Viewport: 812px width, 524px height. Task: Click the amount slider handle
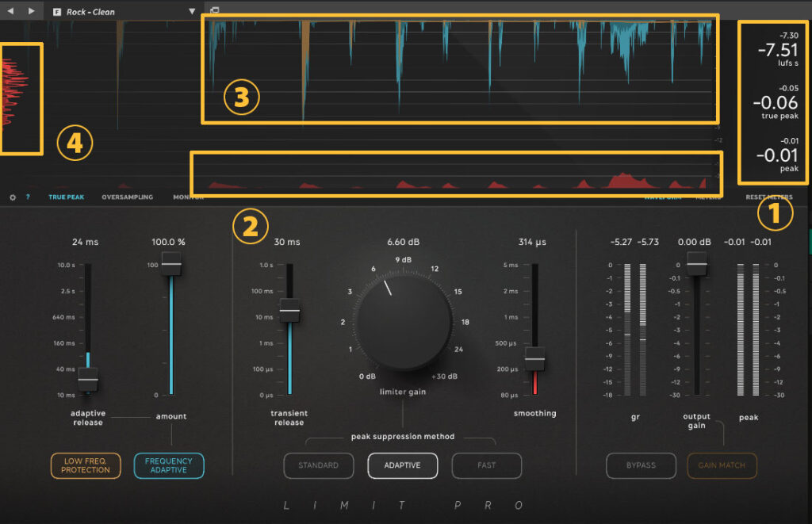[x=171, y=264]
